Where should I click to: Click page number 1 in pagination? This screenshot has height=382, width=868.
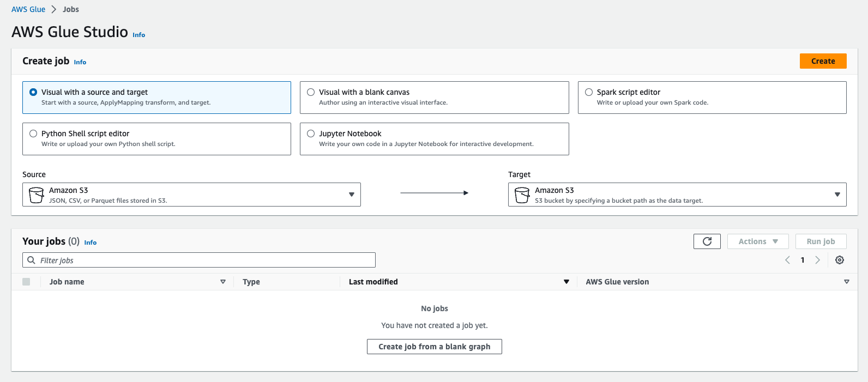pos(803,260)
